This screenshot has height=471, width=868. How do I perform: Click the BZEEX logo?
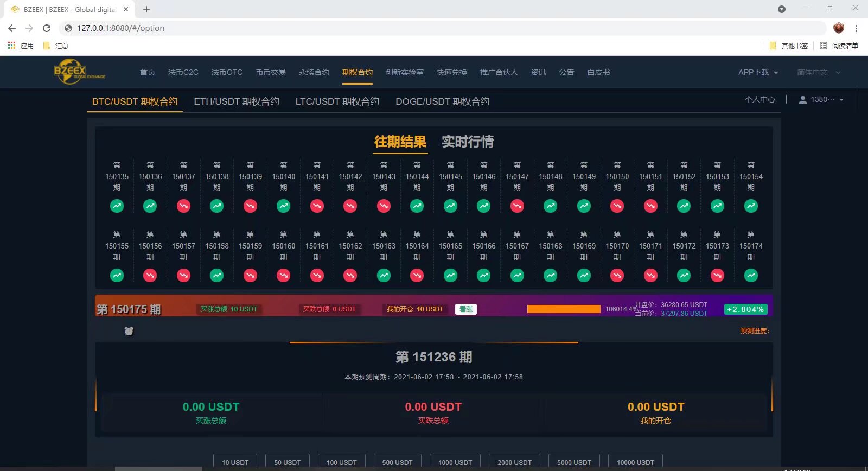[79, 72]
